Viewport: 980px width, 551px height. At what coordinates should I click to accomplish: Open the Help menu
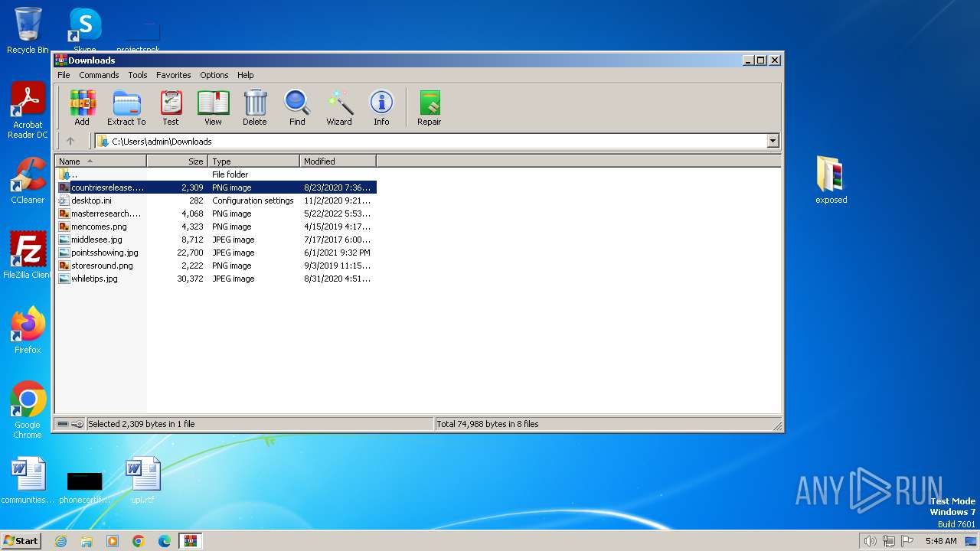click(245, 75)
